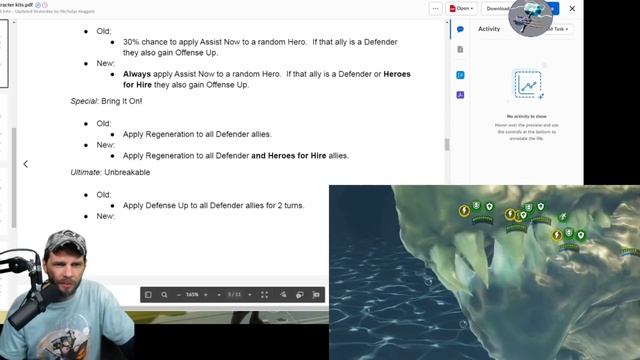The height and width of the screenshot is (360, 640).
Task: Click the thumbnail panel scrollbar on the left
Action: [x=14, y=178]
